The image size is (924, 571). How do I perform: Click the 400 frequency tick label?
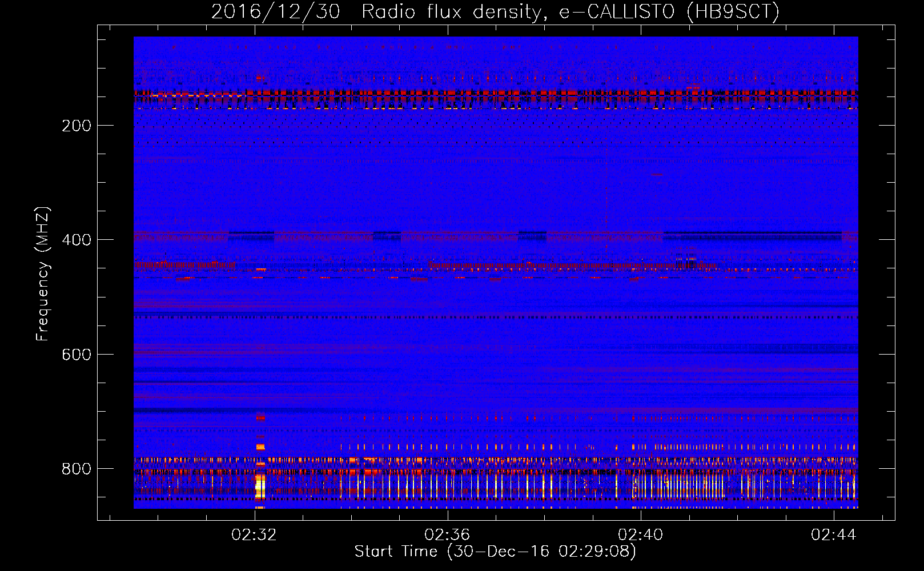(x=77, y=240)
